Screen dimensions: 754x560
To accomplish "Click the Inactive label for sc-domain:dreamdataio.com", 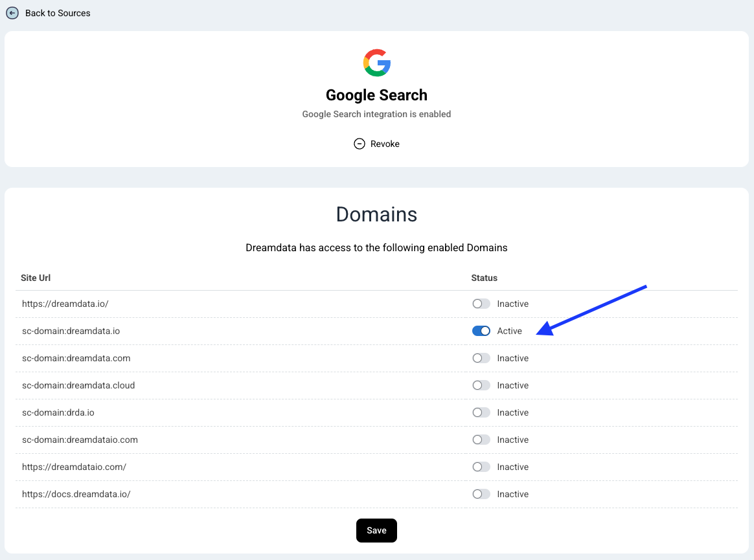I will click(x=512, y=440).
